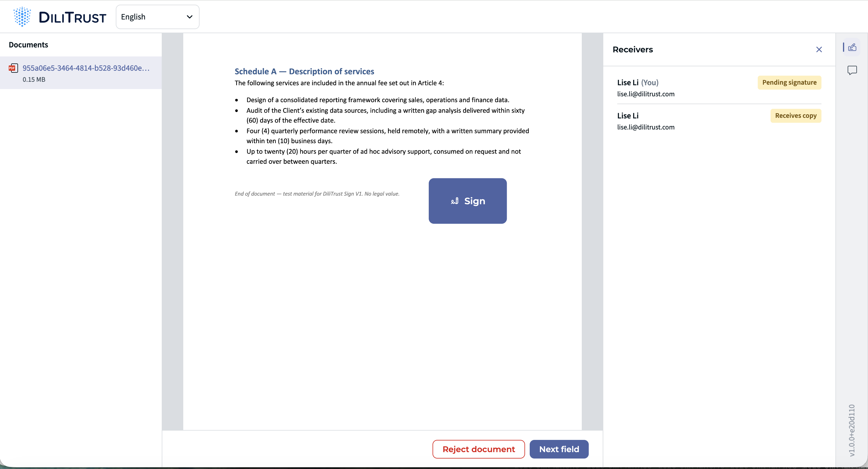This screenshot has height=469, width=868.
Task: Reject the document
Action: coord(479,449)
